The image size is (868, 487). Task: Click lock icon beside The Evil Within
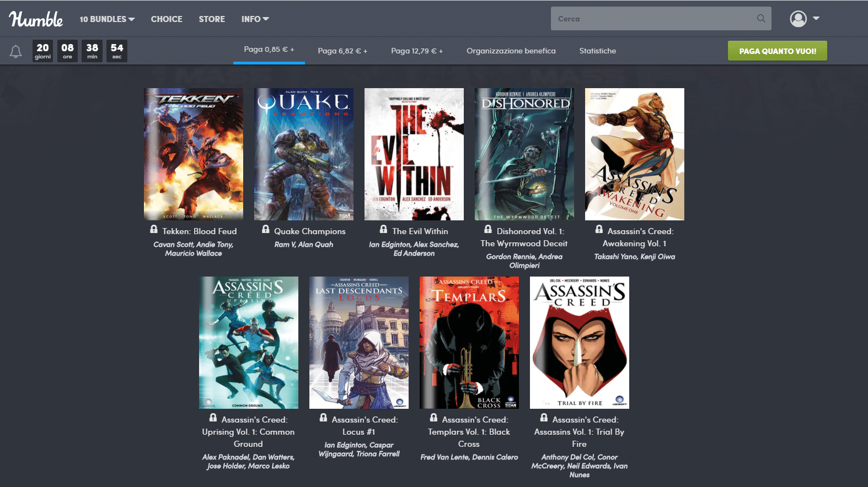[384, 229]
